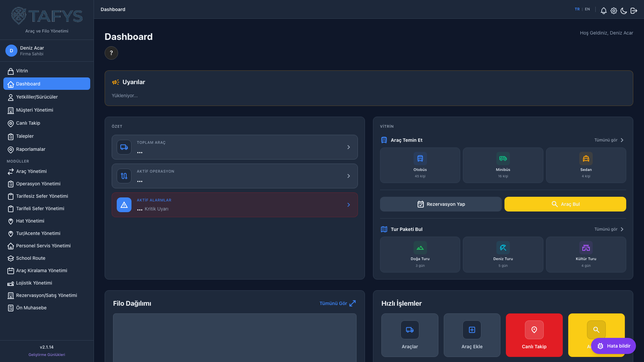Click the Araçlar quick action
Image resolution: width=644 pixels, height=362 pixels.
(410, 335)
